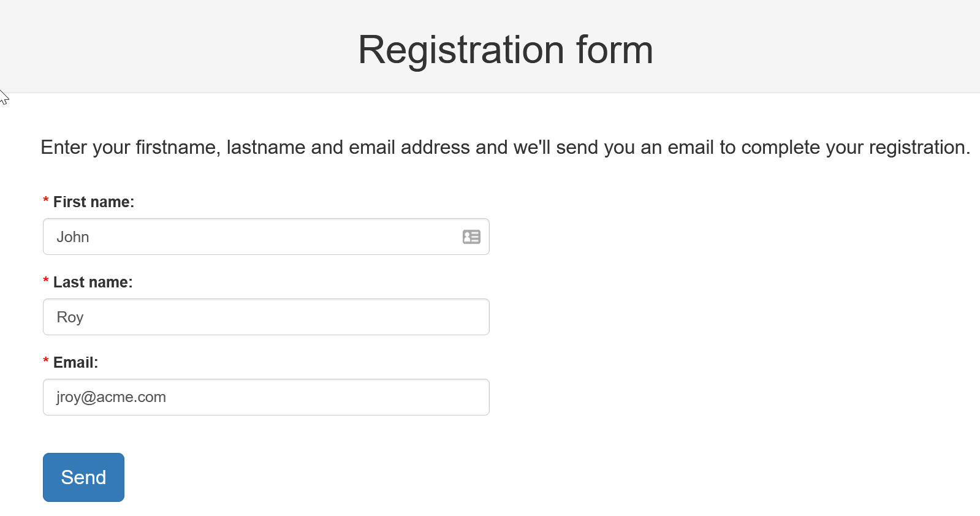The height and width of the screenshot is (516, 980).
Task: Select the "Email:" field label
Action: tap(75, 362)
